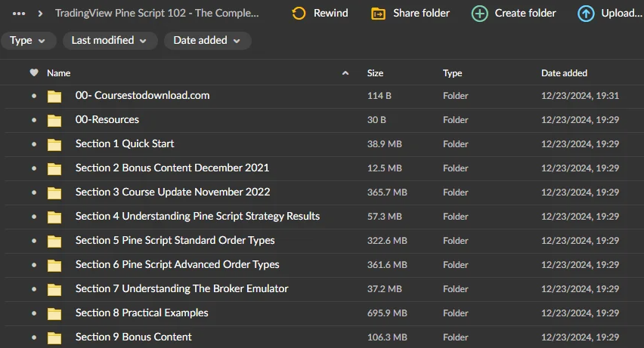This screenshot has width=644, height=348.
Task: Open folder 00- Coursestodownload.com
Action: point(142,95)
